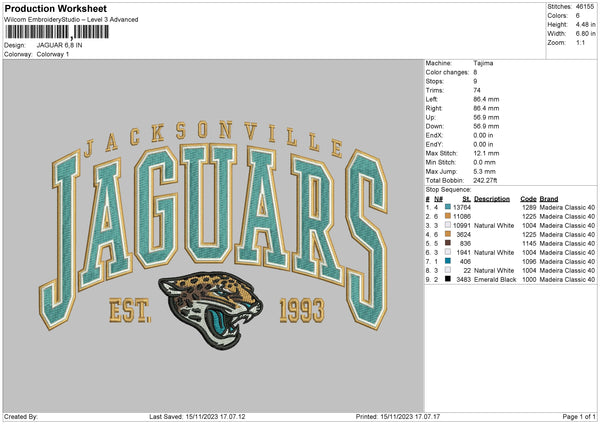Click the 'Left:' measurement label
Screen dimensions: 600x424
tap(432, 99)
